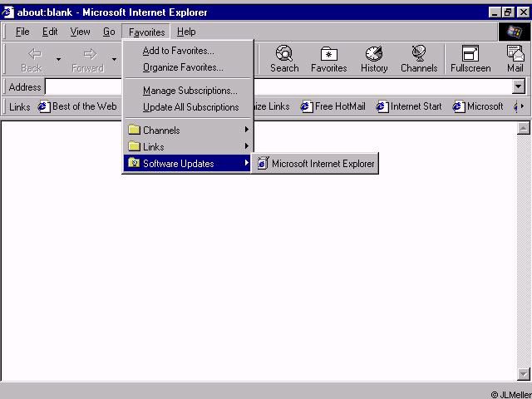Click the Links toolbar label
Viewport: 532px width, 399px height.
coord(19,107)
